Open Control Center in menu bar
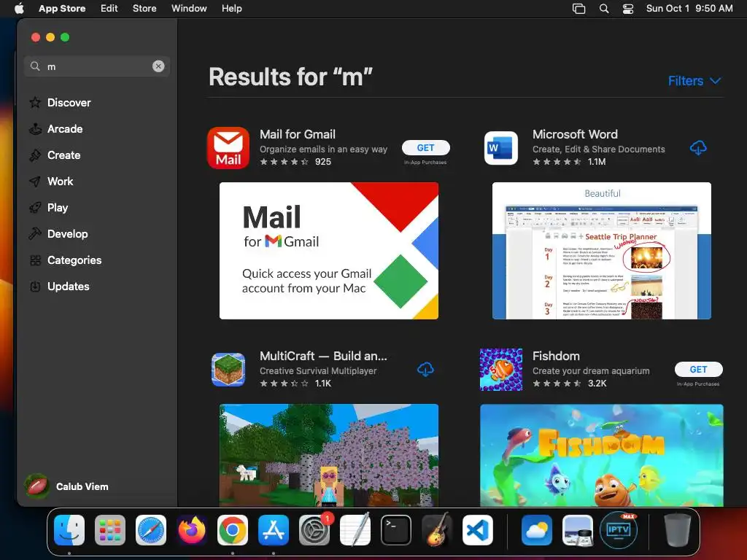 [x=628, y=9]
